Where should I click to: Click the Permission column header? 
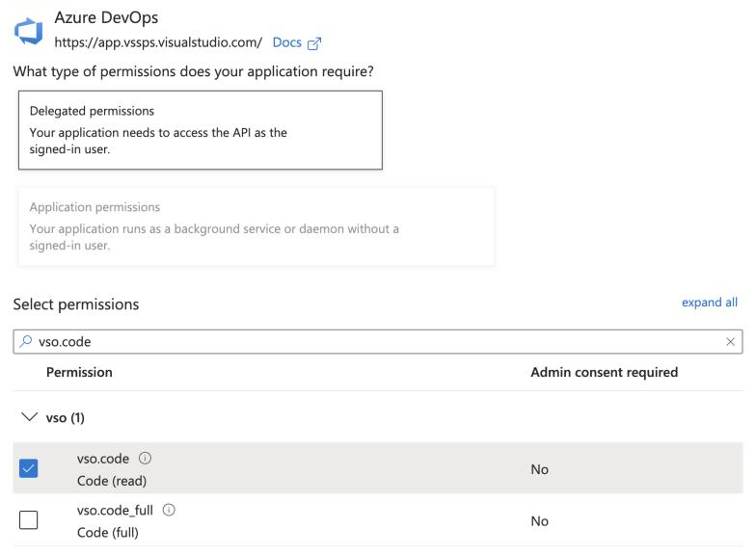coord(79,372)
